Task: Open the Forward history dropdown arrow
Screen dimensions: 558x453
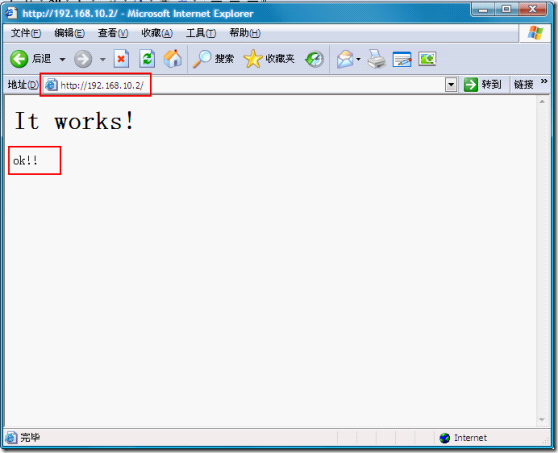Action: pyautogui.click(x=102, y=59)
